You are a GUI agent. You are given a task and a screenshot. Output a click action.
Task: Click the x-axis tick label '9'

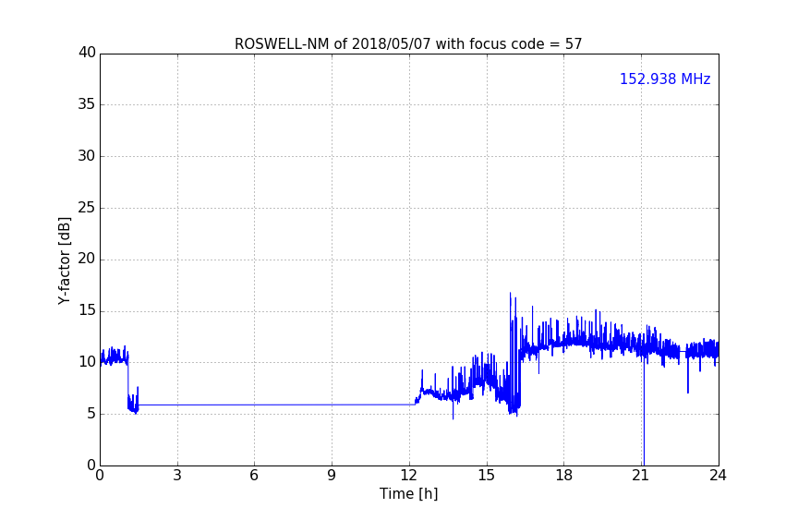(332, 476)
